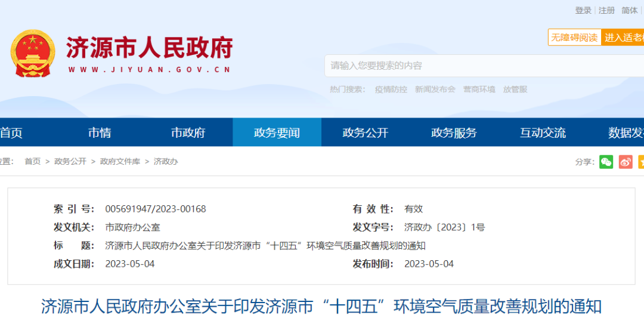Select hot search term 疫情防控

click(391, 90)
